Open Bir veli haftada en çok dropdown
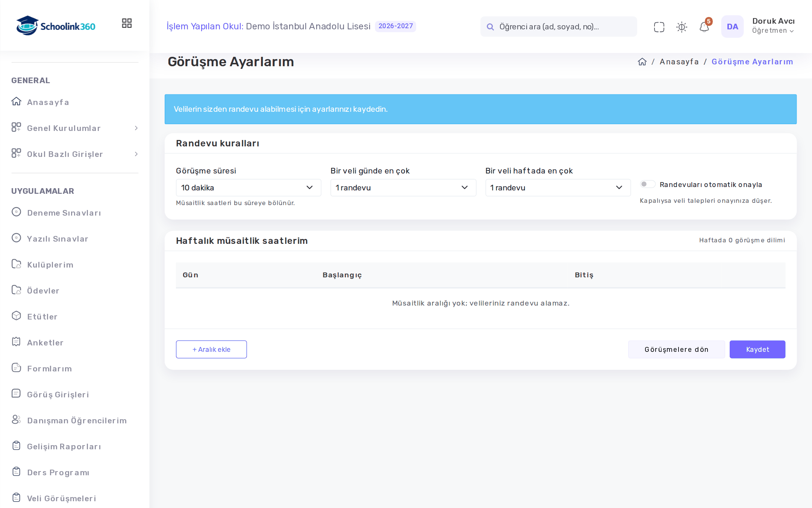This screenshot has width=812, height=508. [x=558, y=187]
